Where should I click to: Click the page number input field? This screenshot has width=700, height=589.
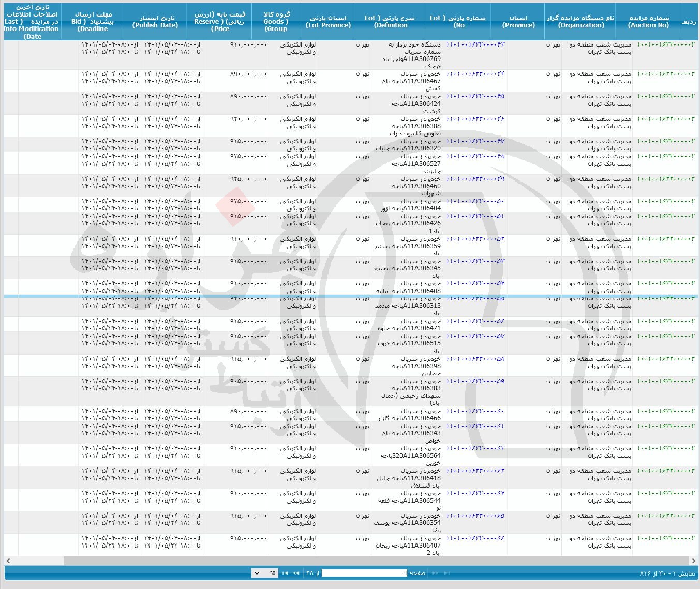tap(365, 573)
